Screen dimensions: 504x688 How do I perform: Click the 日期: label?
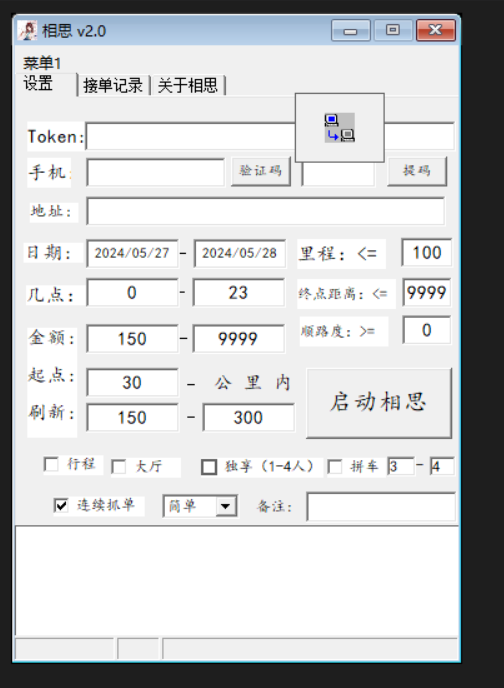49,253
